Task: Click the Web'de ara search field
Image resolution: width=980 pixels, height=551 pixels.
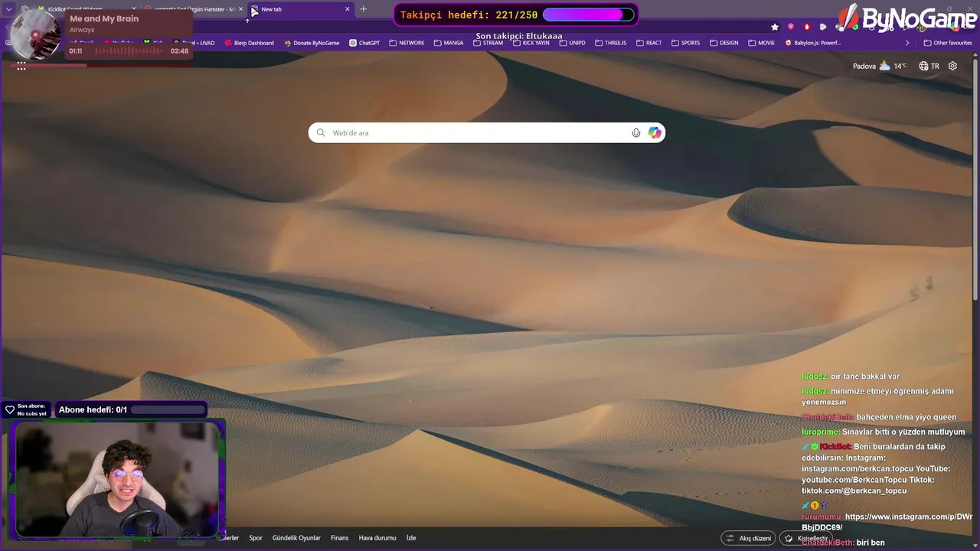Action: tap(486, 132)
